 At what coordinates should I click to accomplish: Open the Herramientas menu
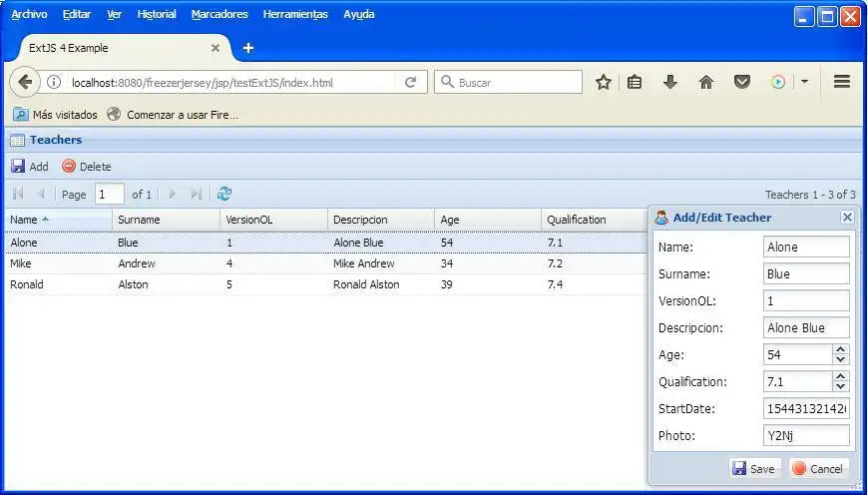(x=295, y=14)
